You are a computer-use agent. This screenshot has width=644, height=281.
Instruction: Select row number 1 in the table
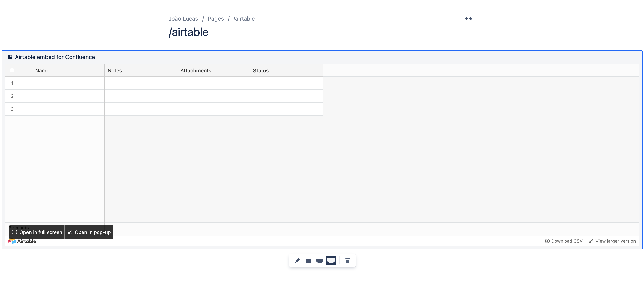pyautogui.click(x=12, y=83)
